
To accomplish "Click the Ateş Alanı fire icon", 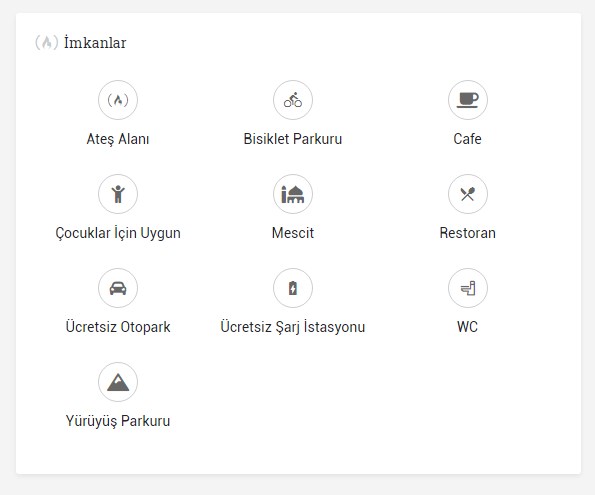I will 118,100.
